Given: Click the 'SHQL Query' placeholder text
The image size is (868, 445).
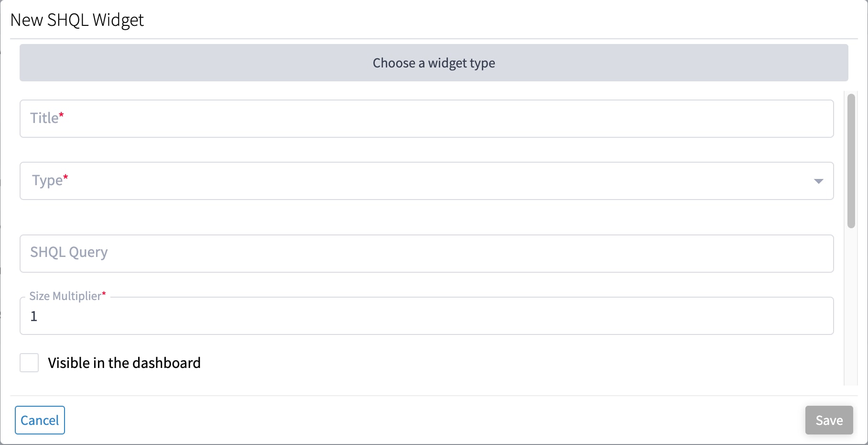Looking at the screenshot, I should [x=69, y=252].
